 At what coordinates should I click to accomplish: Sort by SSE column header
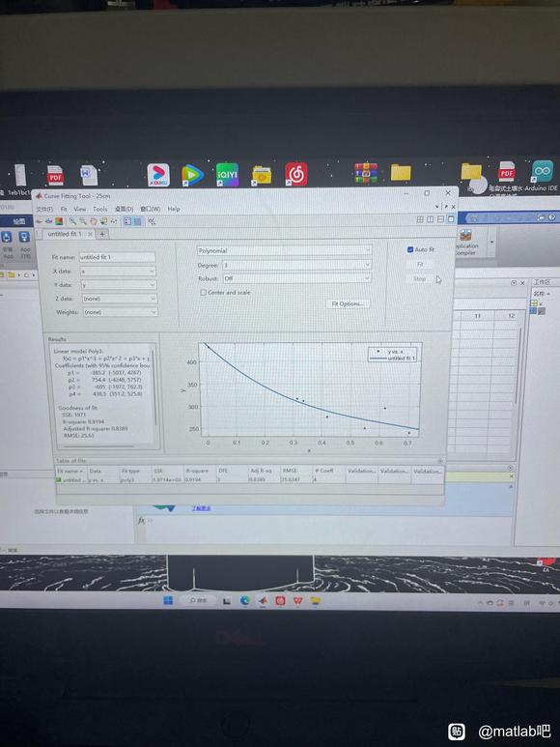point(167,471)
